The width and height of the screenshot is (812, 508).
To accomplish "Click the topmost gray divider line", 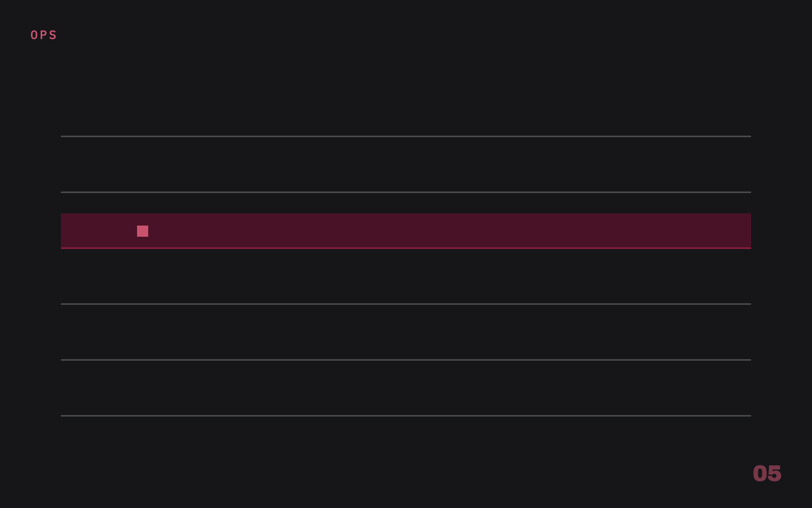I will tap(406, 136).
